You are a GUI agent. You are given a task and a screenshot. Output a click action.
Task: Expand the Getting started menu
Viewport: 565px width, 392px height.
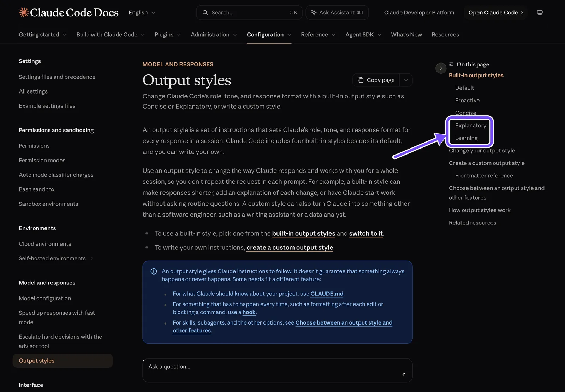pyautogui.click(x=43, y=35)
